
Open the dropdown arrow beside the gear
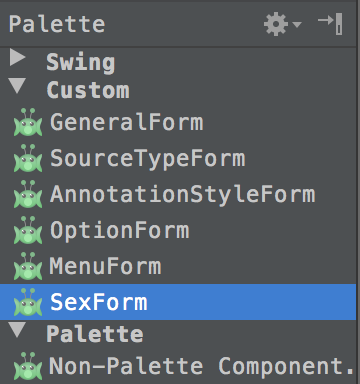tap(297, 24)
